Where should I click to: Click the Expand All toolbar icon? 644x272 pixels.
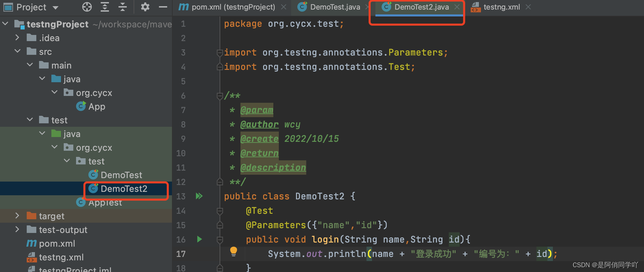[x=105, y=7]
